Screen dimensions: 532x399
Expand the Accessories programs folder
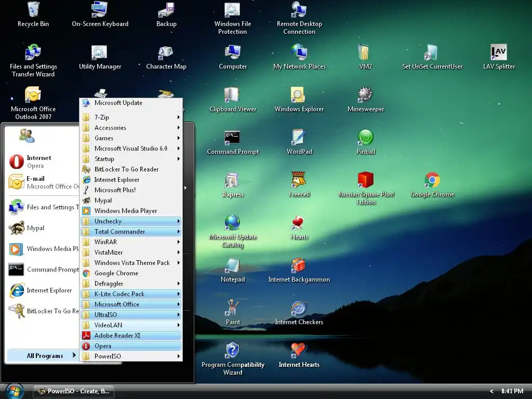tap(131, 128)
